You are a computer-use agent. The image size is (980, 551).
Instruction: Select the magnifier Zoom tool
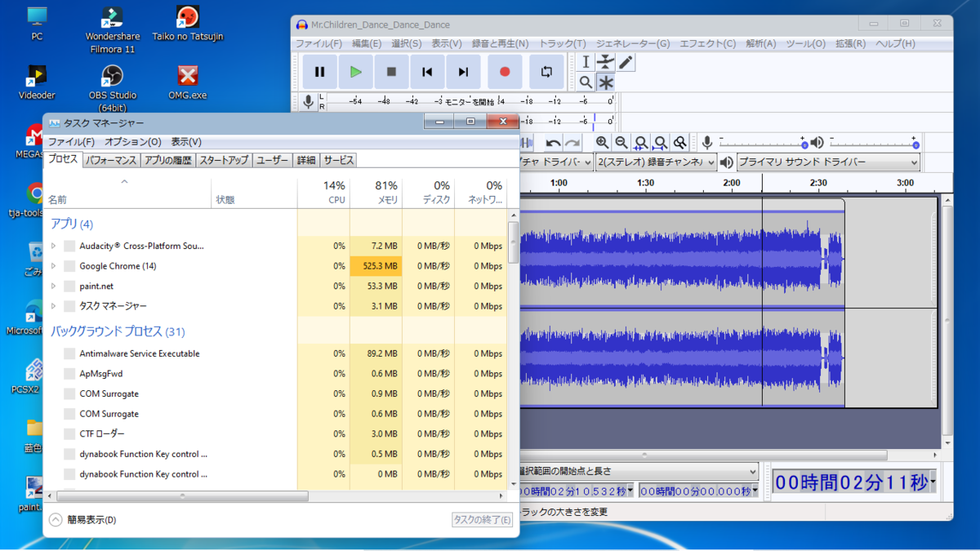point(586,82)
